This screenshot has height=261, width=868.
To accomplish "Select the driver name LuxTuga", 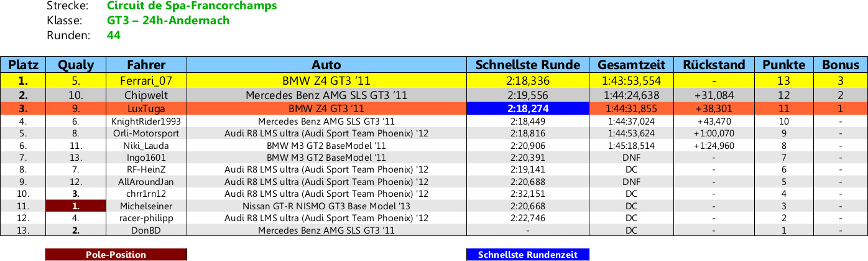I will pos(147,110).
